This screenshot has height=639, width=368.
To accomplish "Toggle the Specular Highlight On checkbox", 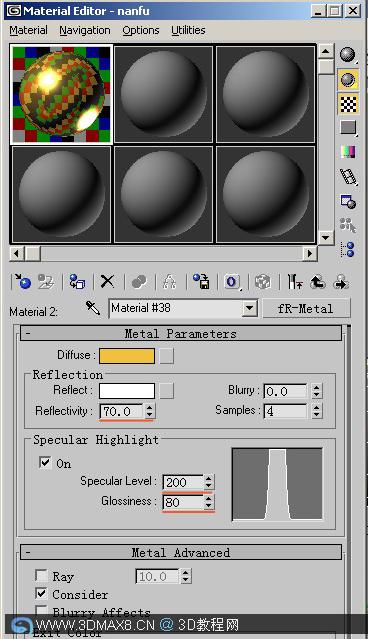I will click(45, 463).
